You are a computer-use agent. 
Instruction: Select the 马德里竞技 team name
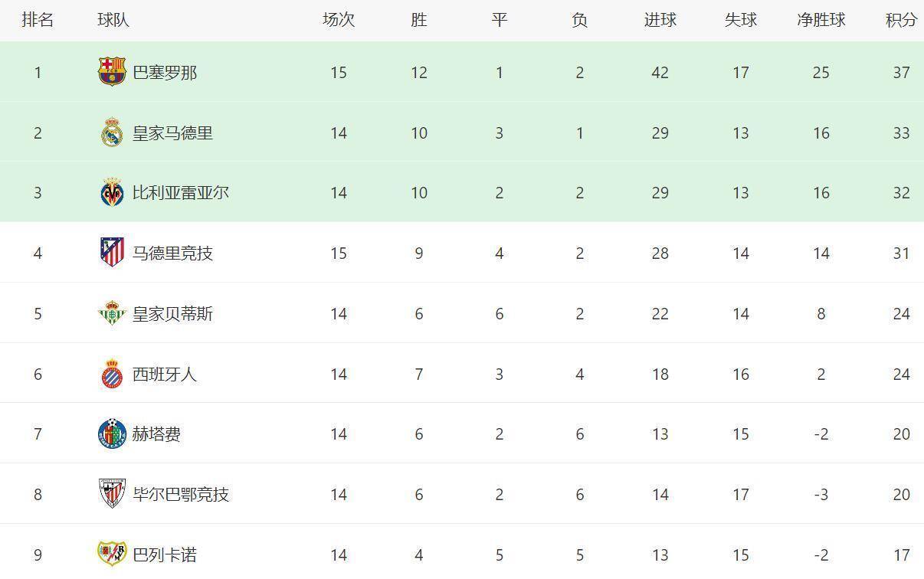pos(172,254)
